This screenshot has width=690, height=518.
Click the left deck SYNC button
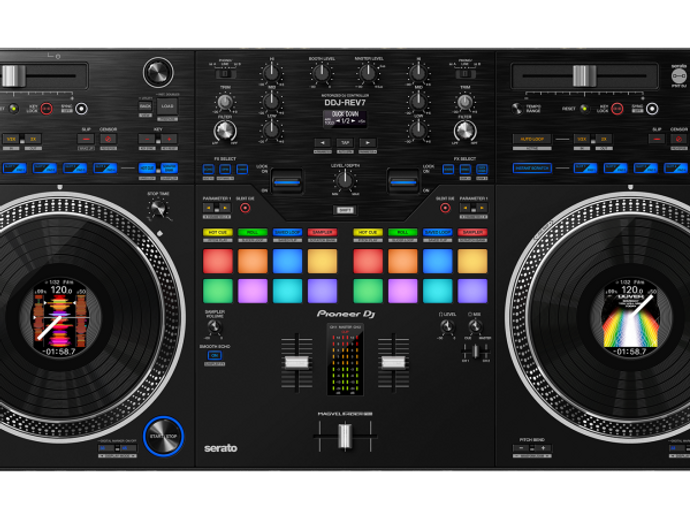pos(81,108)
